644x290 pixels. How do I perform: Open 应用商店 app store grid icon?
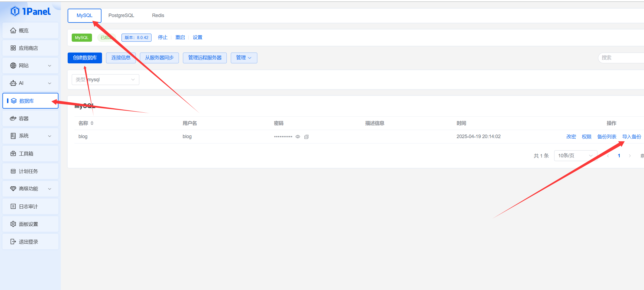click(13, 48)
